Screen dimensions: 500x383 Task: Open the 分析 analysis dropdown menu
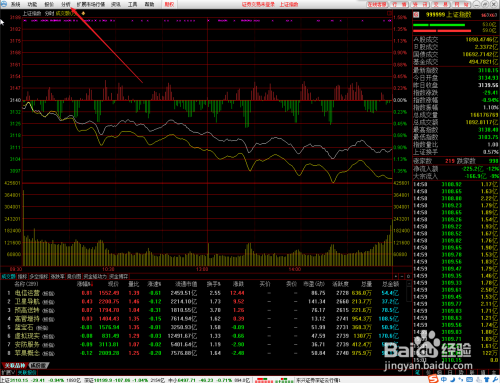tap(66, 4)
